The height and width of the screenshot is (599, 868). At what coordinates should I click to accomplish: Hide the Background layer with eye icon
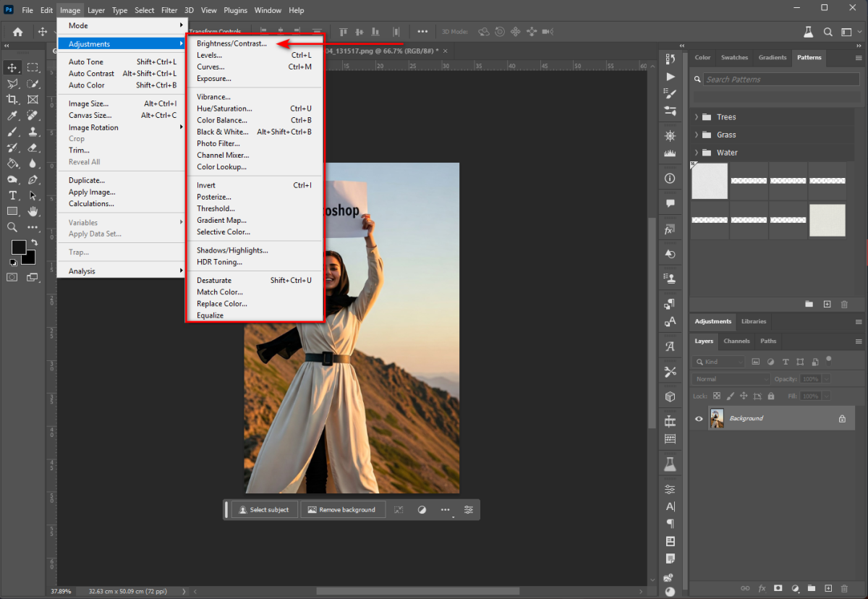tap(699, 419)
